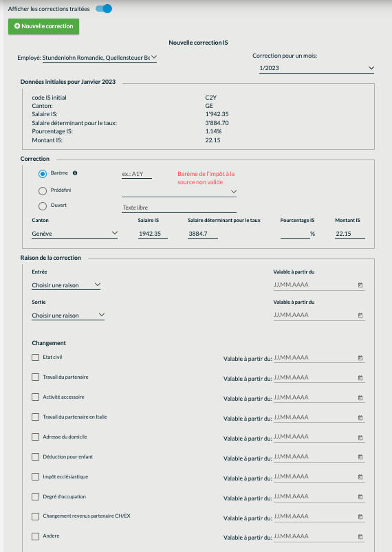Select the Ouvert radio button
Viewport: 392px width, 552px height.
pos(43,206)
